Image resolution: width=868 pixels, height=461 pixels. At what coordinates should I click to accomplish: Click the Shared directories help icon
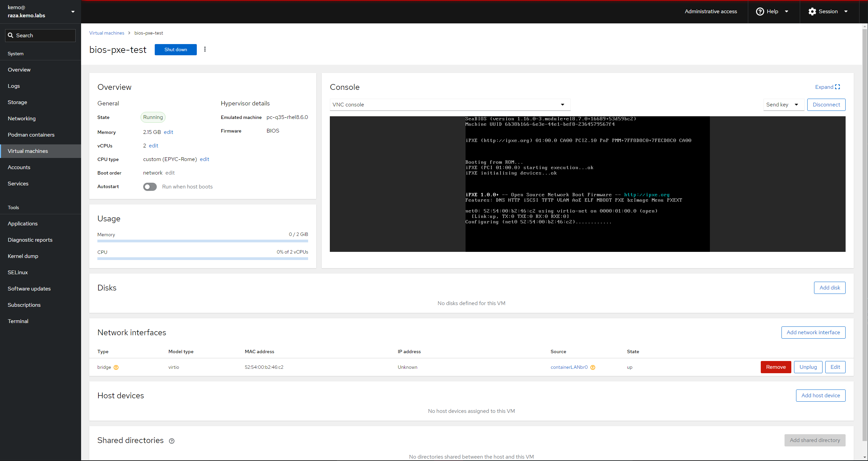coord(172,441)
